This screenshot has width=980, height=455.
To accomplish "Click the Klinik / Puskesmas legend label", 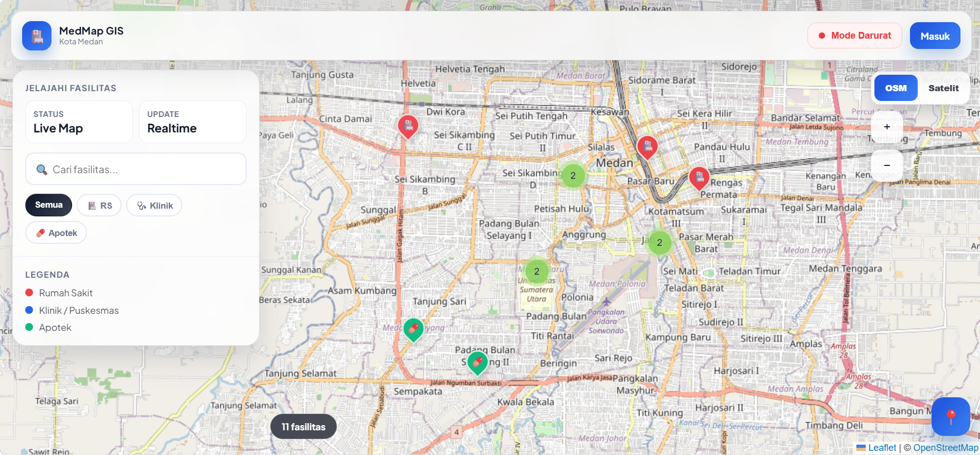I will pyautogui.click(x=79, y=310).
